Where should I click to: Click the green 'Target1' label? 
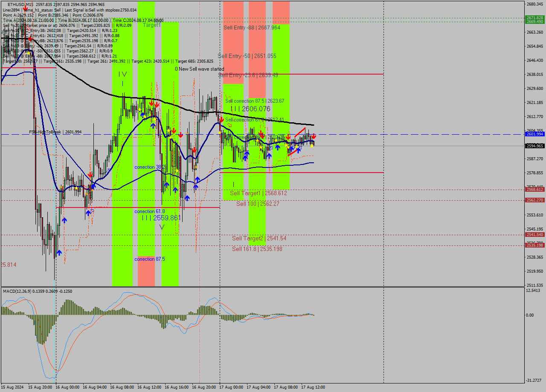pyautogui.click(x=152, y=25)
